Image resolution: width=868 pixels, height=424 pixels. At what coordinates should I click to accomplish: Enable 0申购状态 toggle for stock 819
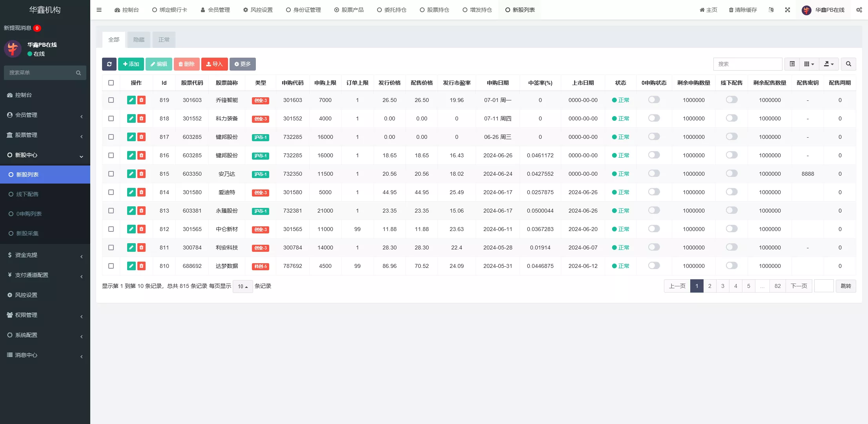tap(653, 100)
